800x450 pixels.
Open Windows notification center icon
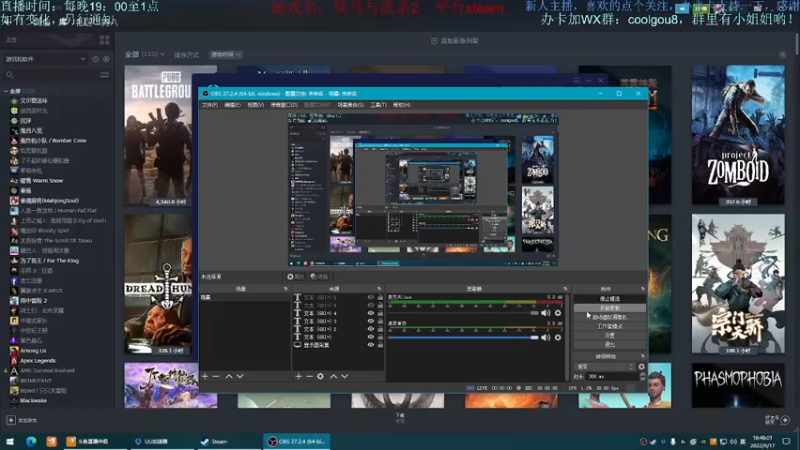[x=786, y=441]
